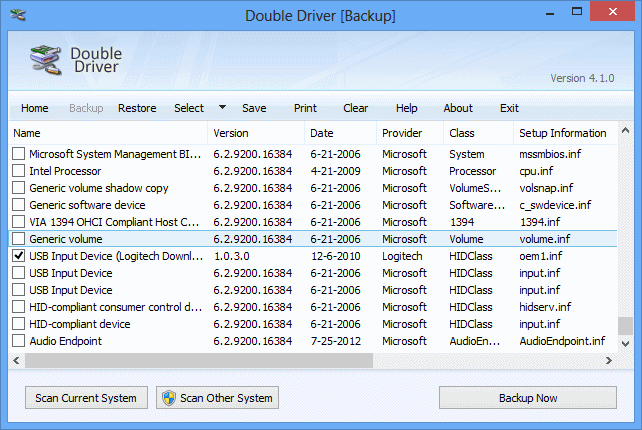The image size is (642, 430).
Task: Sort by the Provider column header
Action: click(410, 133)
